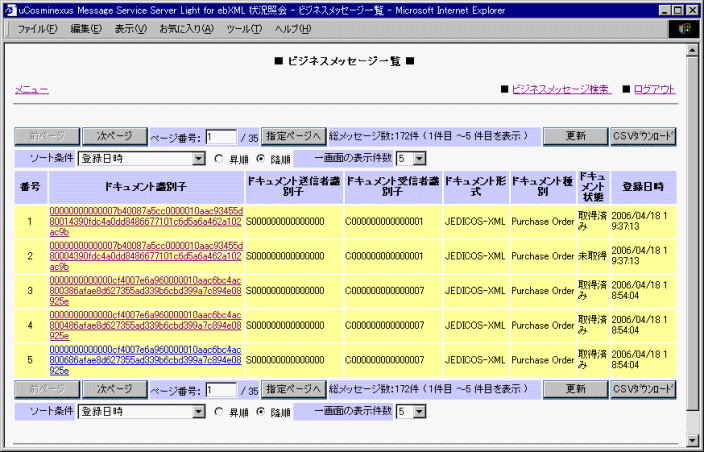Select the bottom 昇順 ascending radio button
Screen dimensions: 704x452
(219, 411)
